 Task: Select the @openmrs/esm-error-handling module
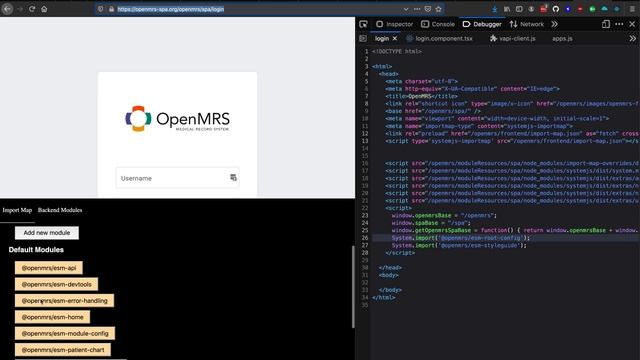(x=64, y=301)
